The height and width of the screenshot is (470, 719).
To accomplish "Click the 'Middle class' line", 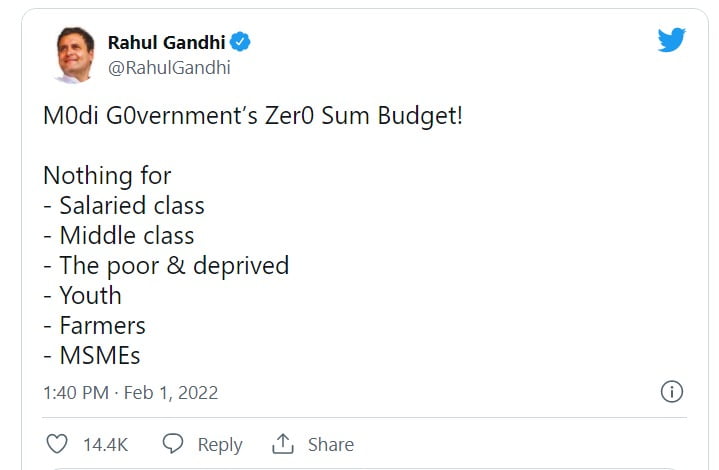I will pyautogui.click(x=126, y=236).
